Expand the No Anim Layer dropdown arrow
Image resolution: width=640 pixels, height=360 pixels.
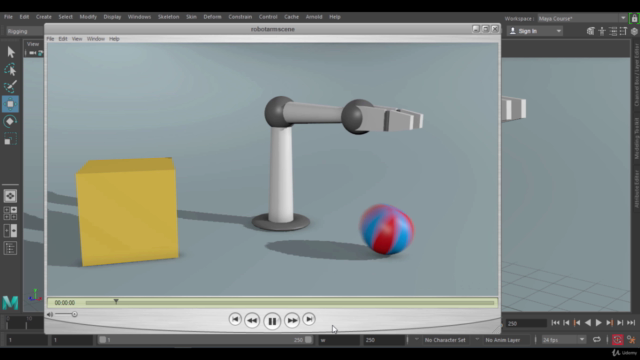pos(477,340)
